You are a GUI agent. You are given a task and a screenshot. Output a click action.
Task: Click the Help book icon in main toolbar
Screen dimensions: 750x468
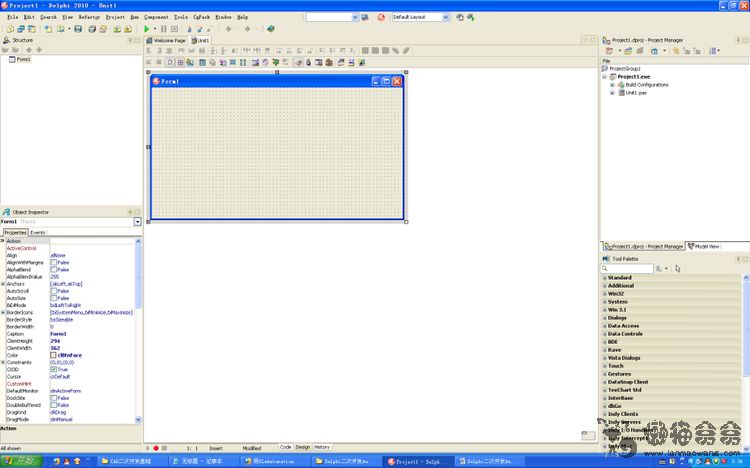(x=271, y=29)
